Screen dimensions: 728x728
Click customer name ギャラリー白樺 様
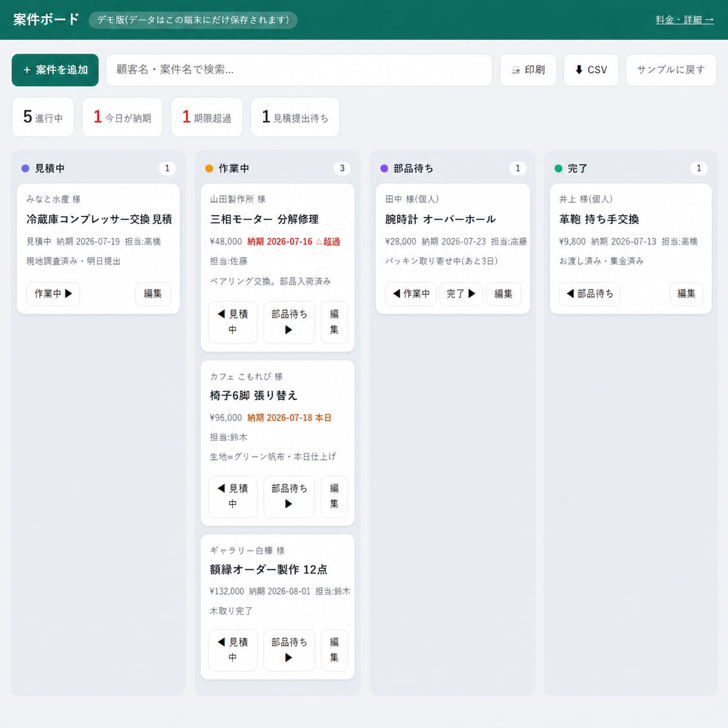click(x=247, y=551)
